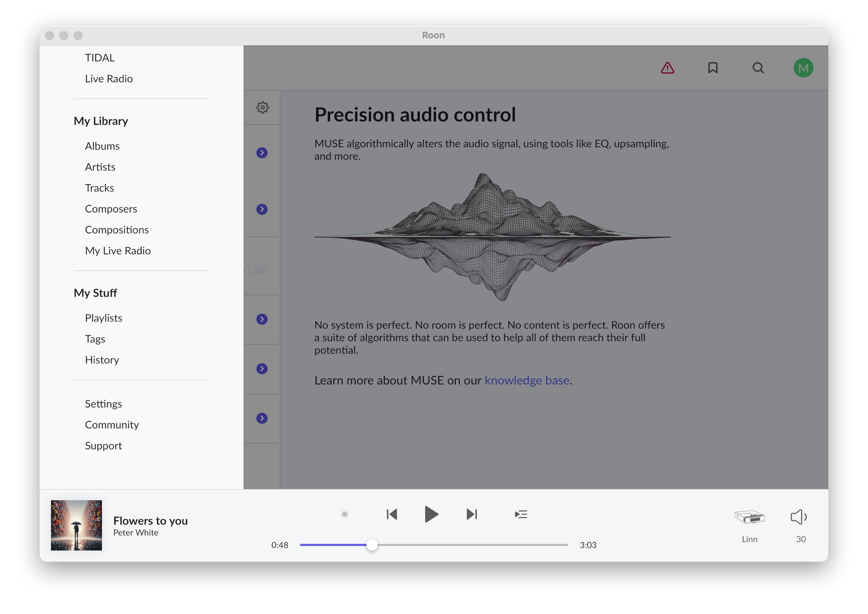868x614 pixels.
Task: Toggle the dimmed switch in the side strip
Action: [258, 270]
